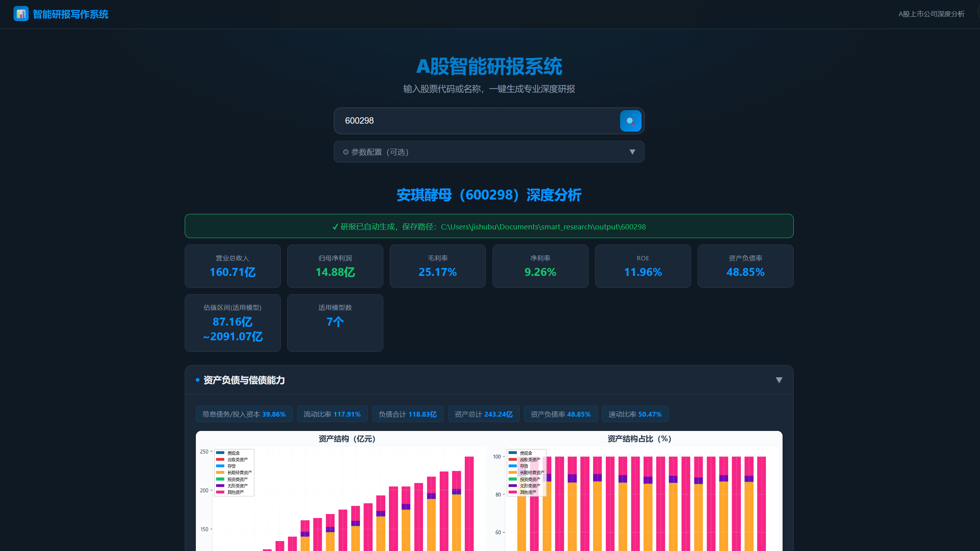Click the stock code input field
Image resolution: width=980 pixels, height=551 pixels.
pyautogui.click(x=477, y=121)
